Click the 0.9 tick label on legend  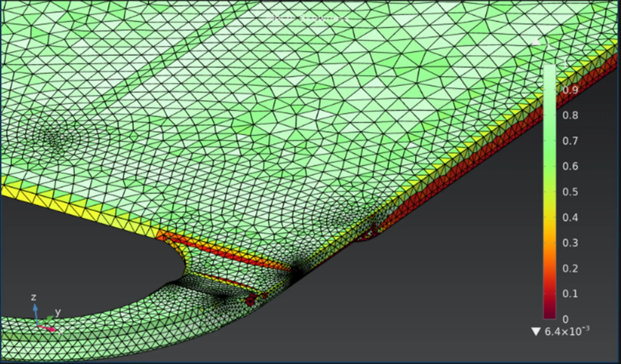tap(570, 90)
